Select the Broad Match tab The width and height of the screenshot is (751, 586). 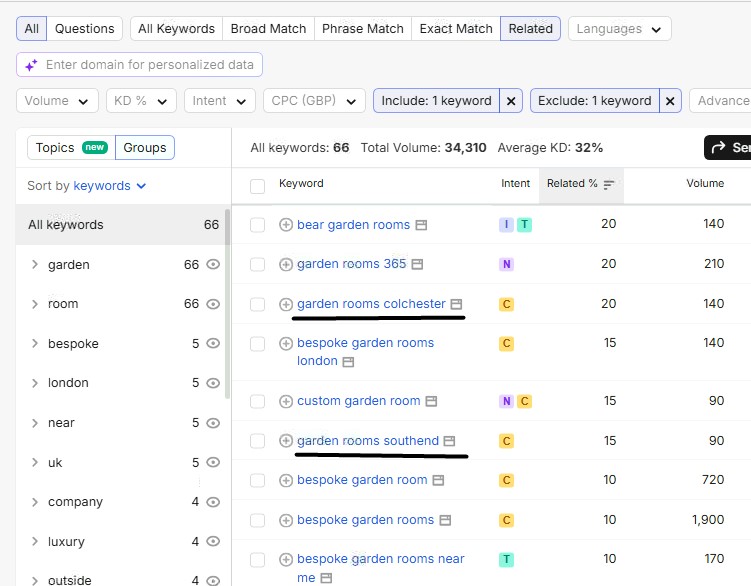[x=268, y=29]
